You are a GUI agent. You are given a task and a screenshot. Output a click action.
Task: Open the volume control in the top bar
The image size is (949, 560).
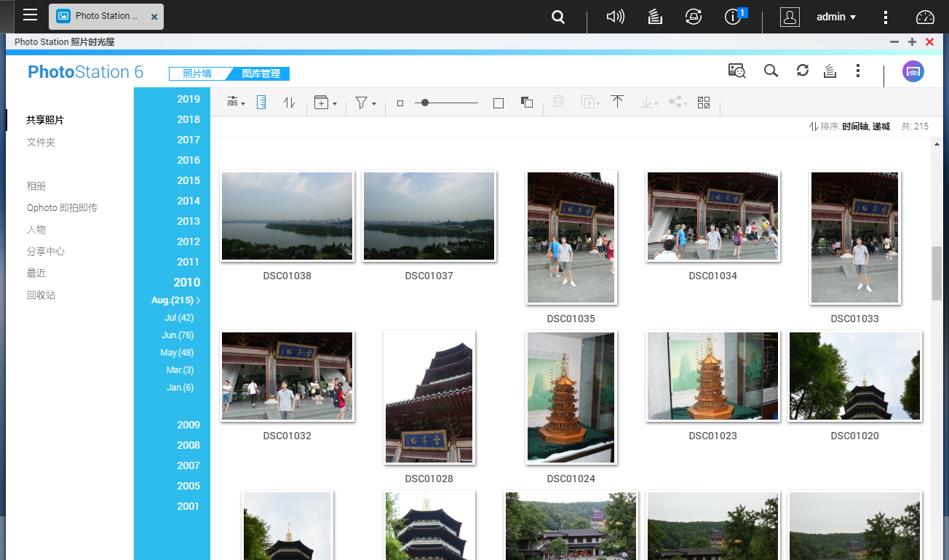pyautogui.click(x=615, y=17)
